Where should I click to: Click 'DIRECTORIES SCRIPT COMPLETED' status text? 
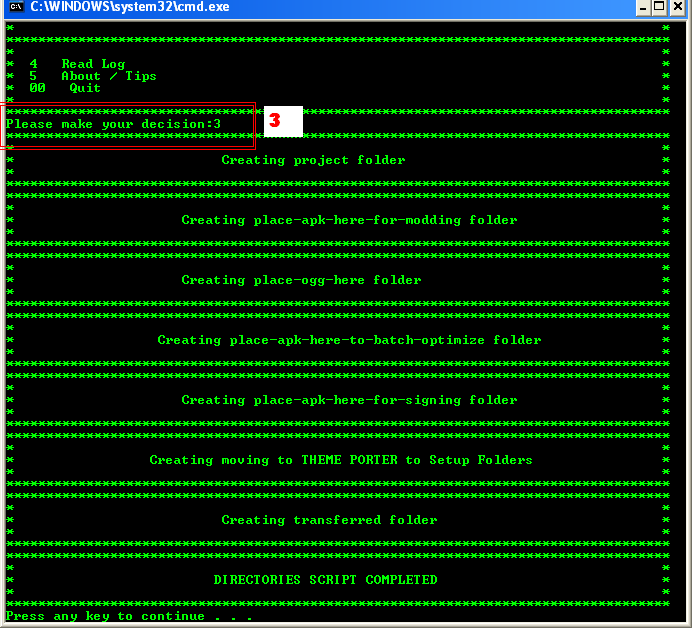coord(325,580)
